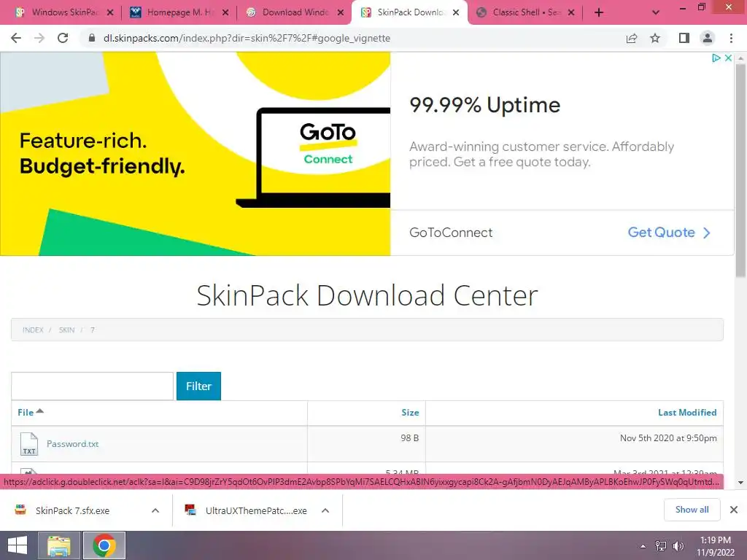Click the SkinPack Download Center heading
This screenshot has height=560, width=747.
pyautogui.click(x=367, y=295)
